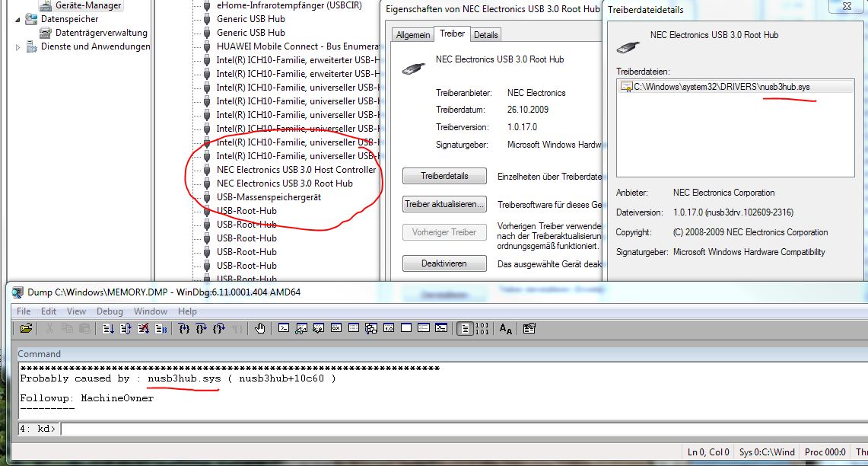This screenshot has width=868, height=466.
Task: Click the Deaktivieren button
Action: coord(444,263)
